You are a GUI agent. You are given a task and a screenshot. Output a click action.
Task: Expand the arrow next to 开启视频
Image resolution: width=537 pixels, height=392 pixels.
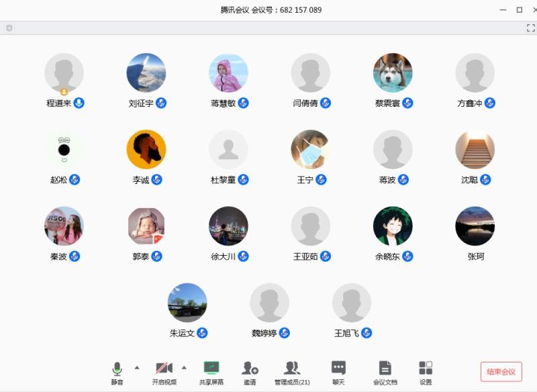(184, 367)
